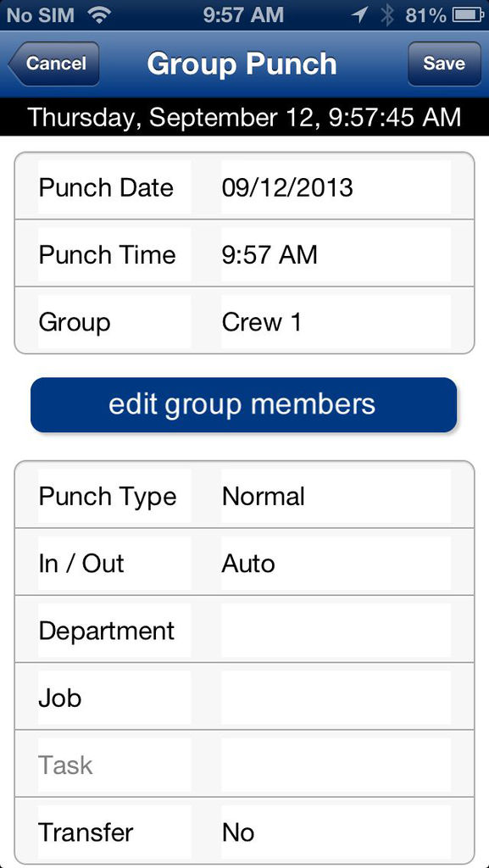
Task: Open the edit group members screen
Action: 243,404
